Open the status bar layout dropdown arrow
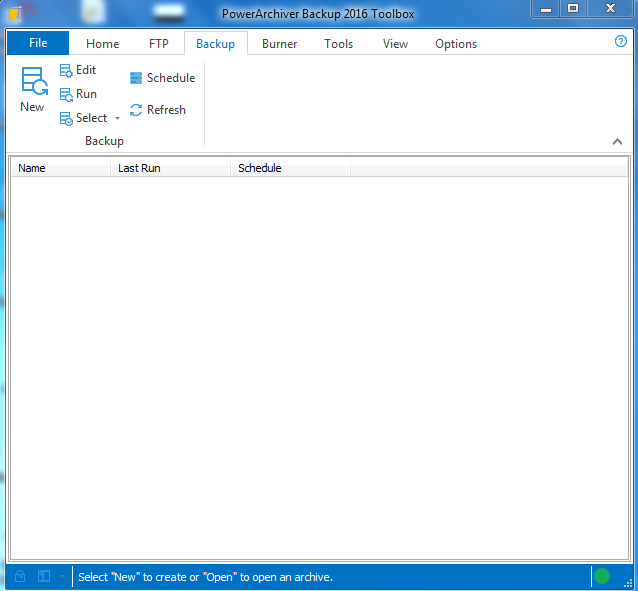Viewport: 638px width, 591px height. pos(62,576)
